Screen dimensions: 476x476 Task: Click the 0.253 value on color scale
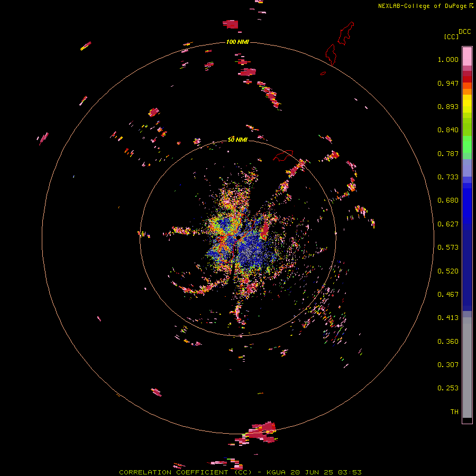(x=448, y=388)
